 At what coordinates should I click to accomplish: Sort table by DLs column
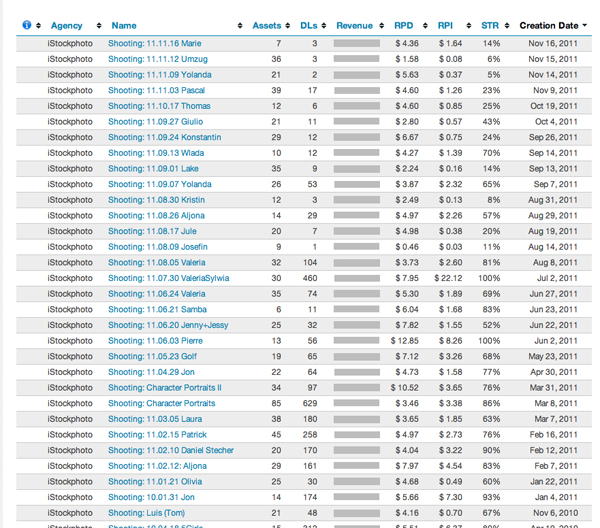tap(308, 26)
